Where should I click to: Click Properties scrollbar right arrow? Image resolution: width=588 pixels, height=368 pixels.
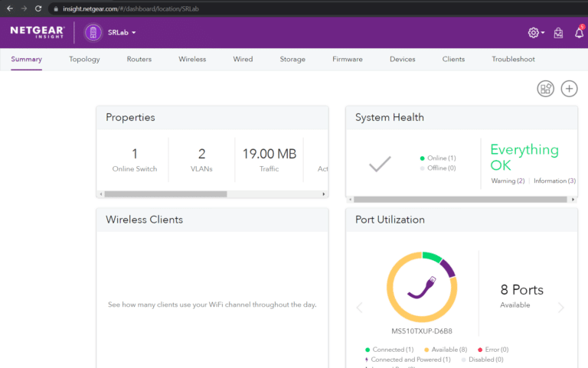coord(324,194)
